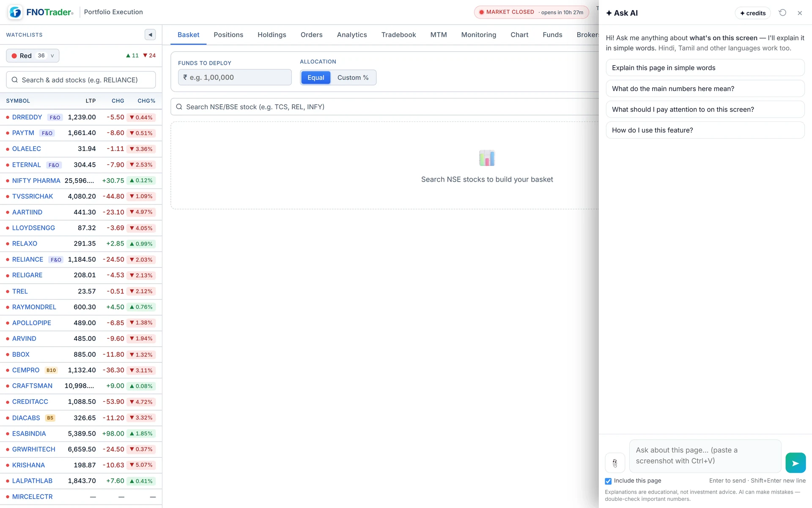The width and height of the screenshot is (812, 508).
Task: Click the Market Closed status badge
Action: tap(531, 12)
